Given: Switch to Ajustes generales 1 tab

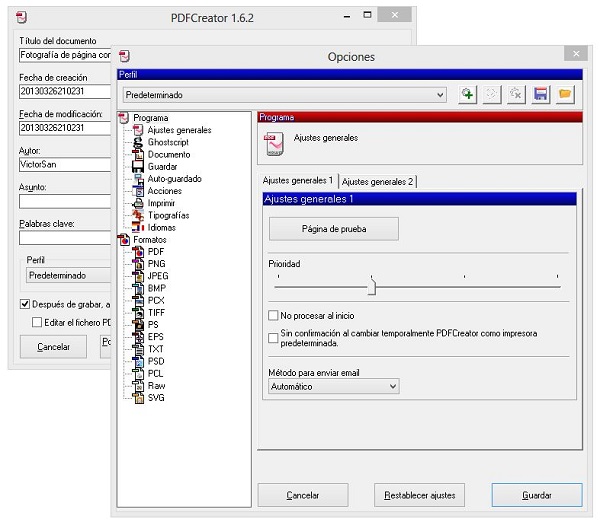Looking at the screenshot, I should (297, 180).
